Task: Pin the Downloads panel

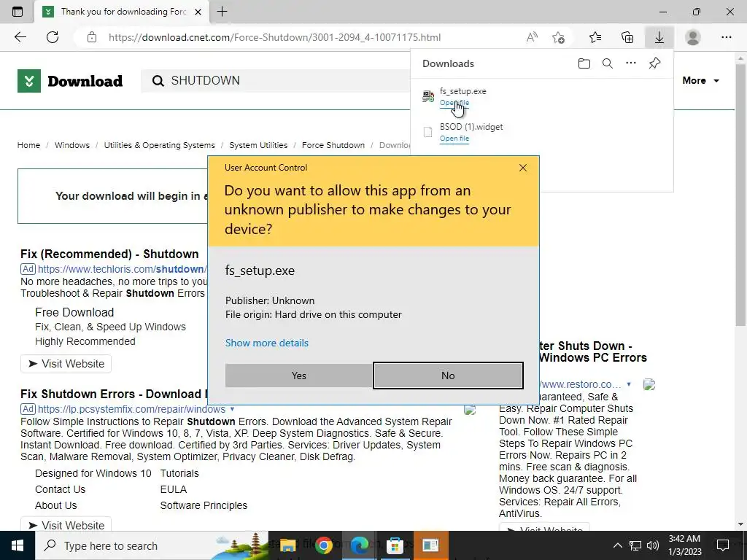Action: click(654, 63)
